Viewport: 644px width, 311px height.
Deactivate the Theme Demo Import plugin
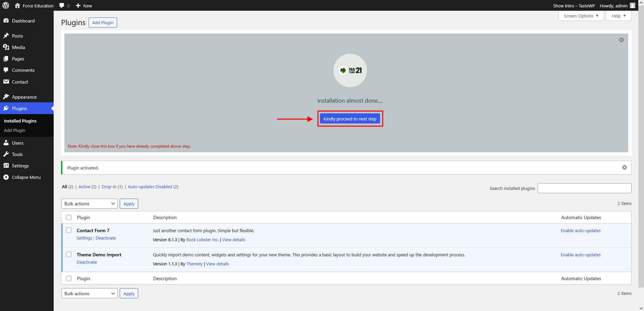87,262
